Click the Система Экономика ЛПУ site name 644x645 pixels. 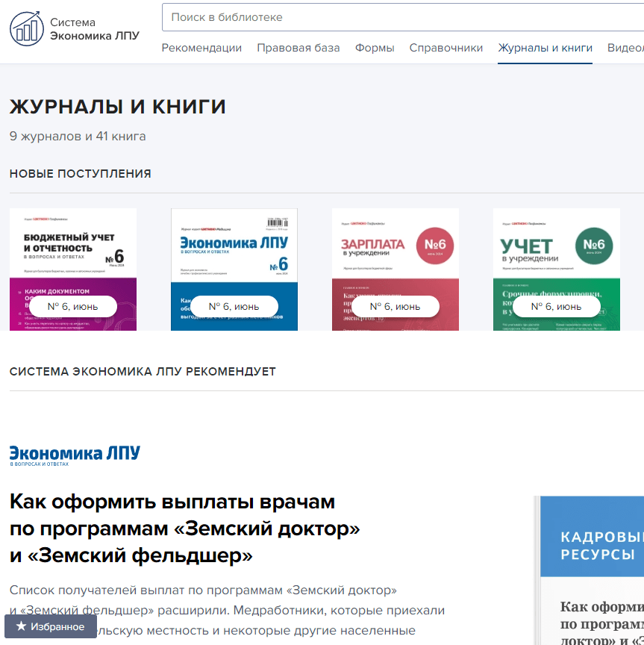tap(95, 29)
